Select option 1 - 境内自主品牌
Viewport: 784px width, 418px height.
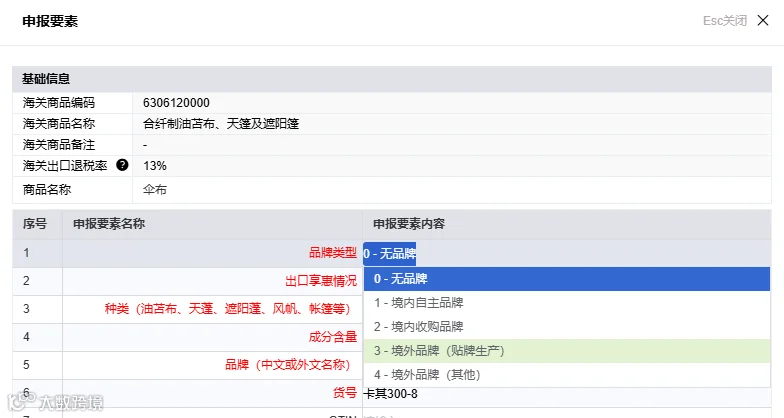(566, 303)
